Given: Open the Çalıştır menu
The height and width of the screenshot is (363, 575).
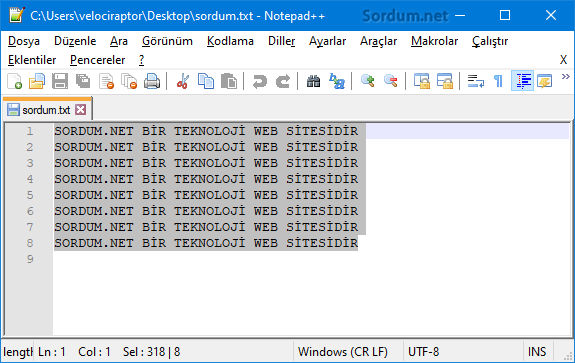Looking at the screenshot, I should (x=490, y=41).
